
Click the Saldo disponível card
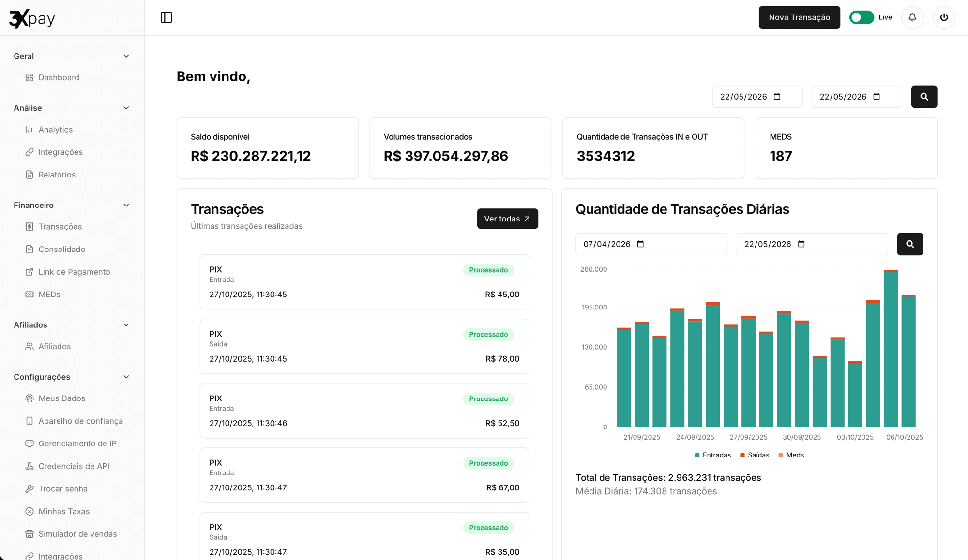coord(267,148)
